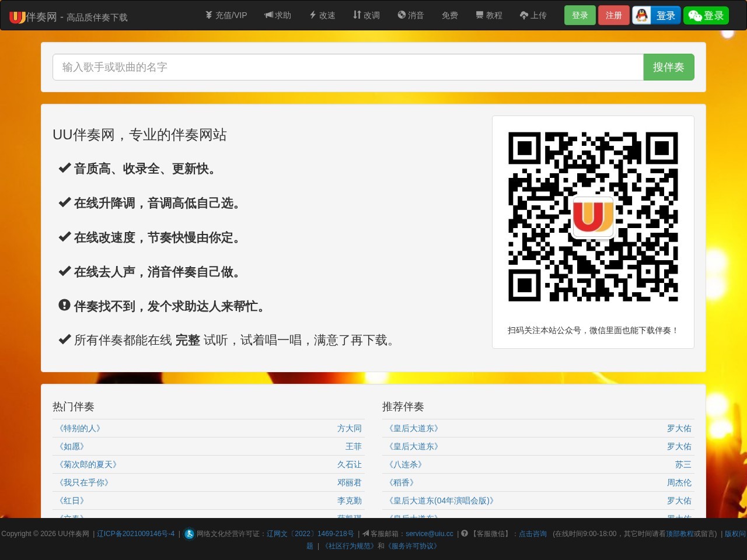This screenshot has width=747, height=560.
Task: Focus the song or artist search field
Action: pos(348,67)
